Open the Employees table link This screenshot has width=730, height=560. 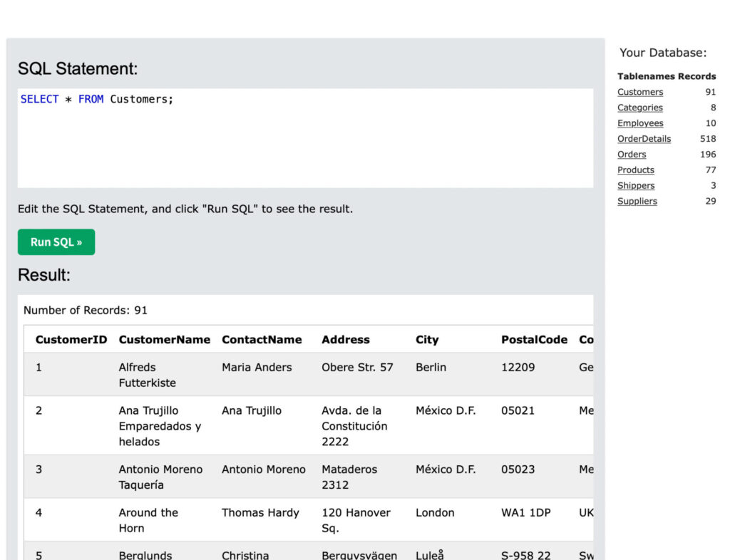tap(639, 123)
